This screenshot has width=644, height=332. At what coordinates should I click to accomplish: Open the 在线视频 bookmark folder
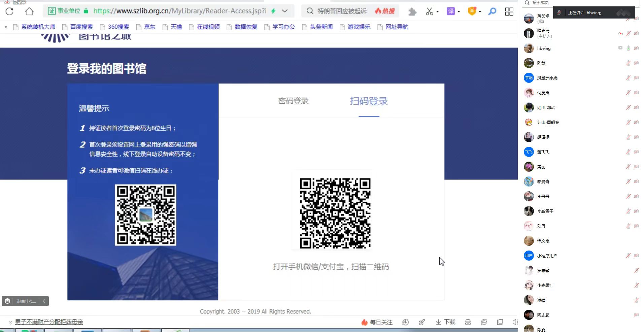pos(204,27)
